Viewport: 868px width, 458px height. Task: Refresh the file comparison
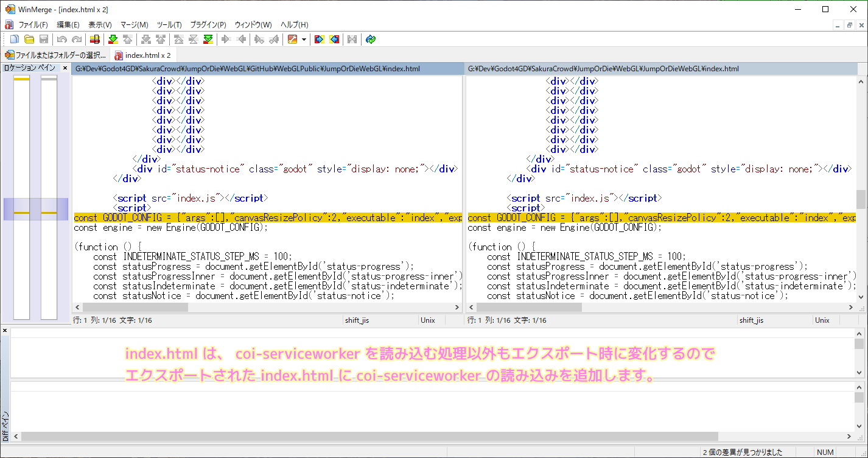pyautogui.click(x=371, y=40)
